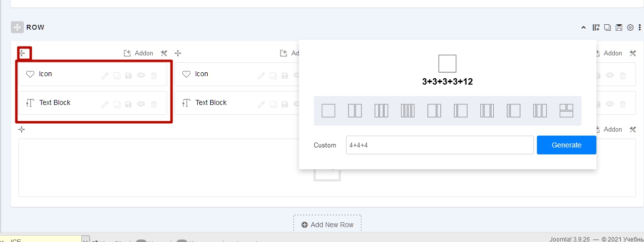Open the row's three-dots more options menu
Image resolution: width=644 pixels, height=242 pixels.
[x=640, y=28]
